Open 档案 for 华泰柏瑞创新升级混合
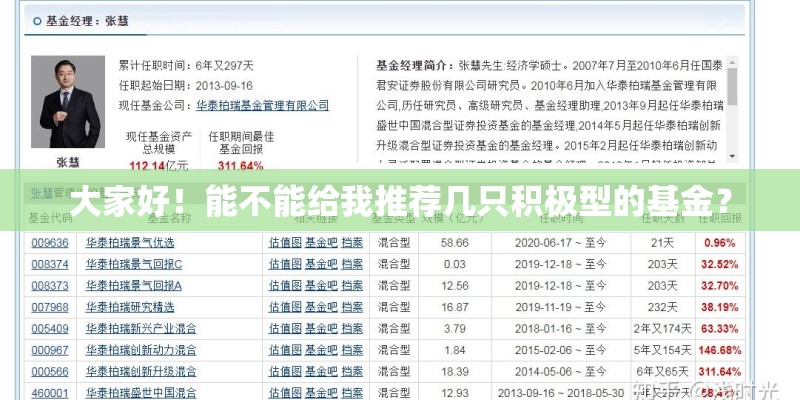 (x=352, y=371)
